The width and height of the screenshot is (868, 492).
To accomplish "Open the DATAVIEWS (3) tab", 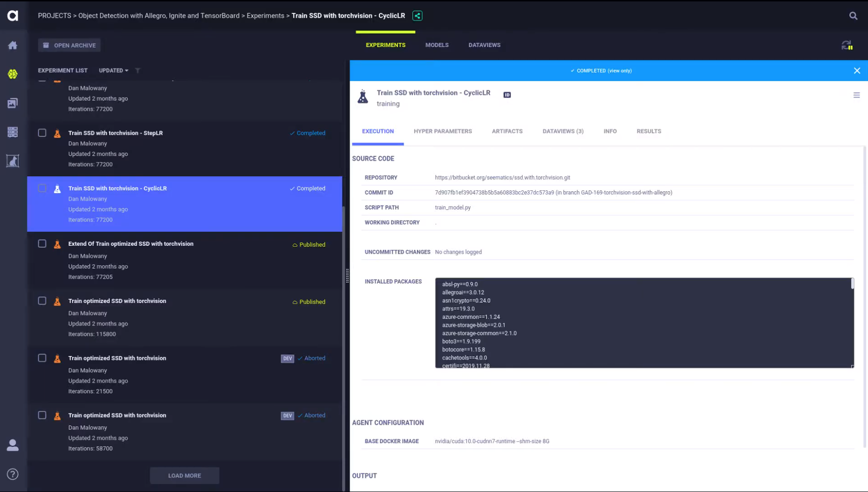I will (x=563, y=132).
